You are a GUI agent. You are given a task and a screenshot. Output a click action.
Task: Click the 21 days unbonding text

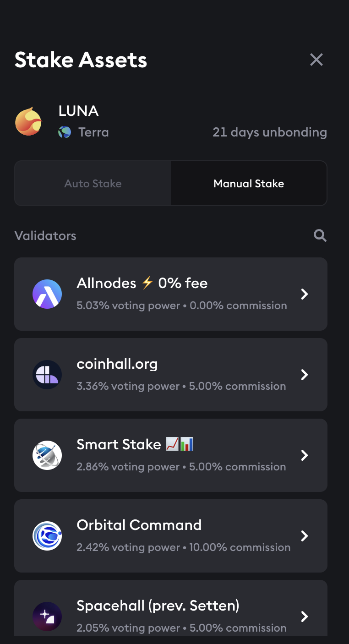coord(270,132)
